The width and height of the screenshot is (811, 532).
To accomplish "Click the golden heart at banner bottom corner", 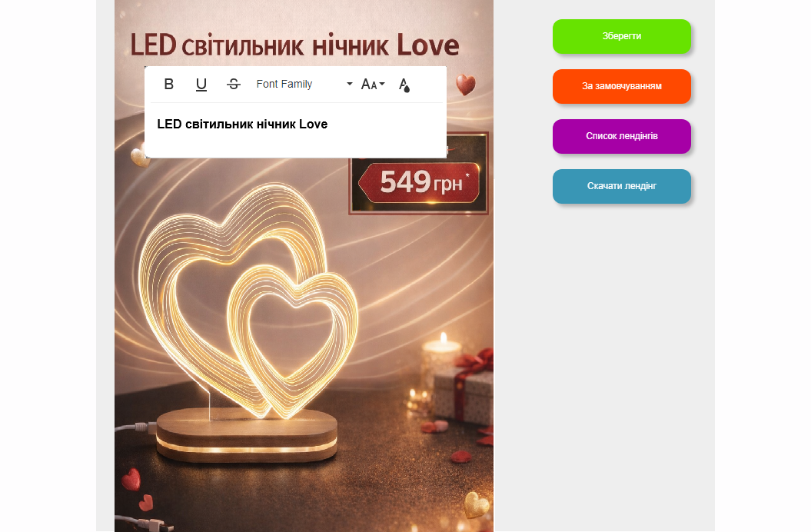I will pyautogui.click(x=476, y=504).
